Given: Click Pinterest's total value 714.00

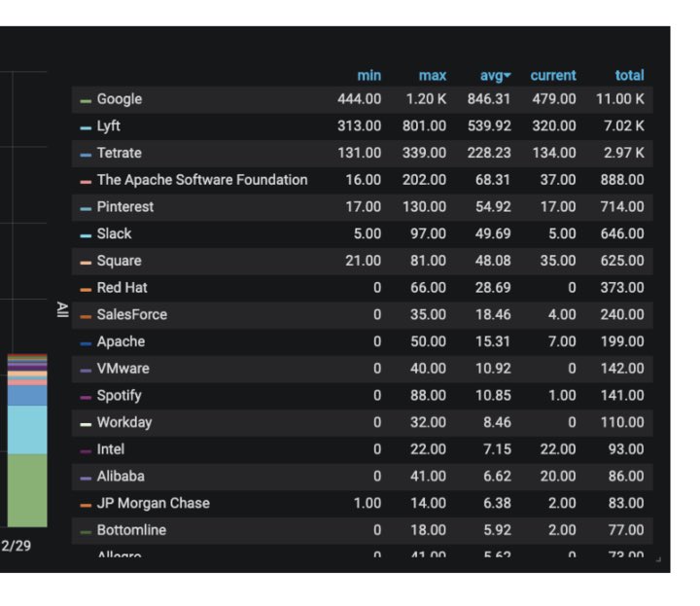Looking at the screenshot, I should tap(622, 207).
